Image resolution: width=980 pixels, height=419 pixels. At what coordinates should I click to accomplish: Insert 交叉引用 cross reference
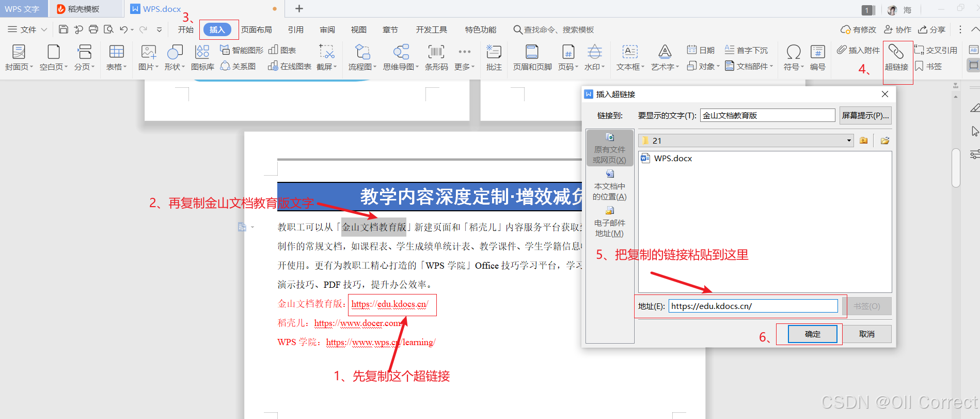(x=936, y=50)
